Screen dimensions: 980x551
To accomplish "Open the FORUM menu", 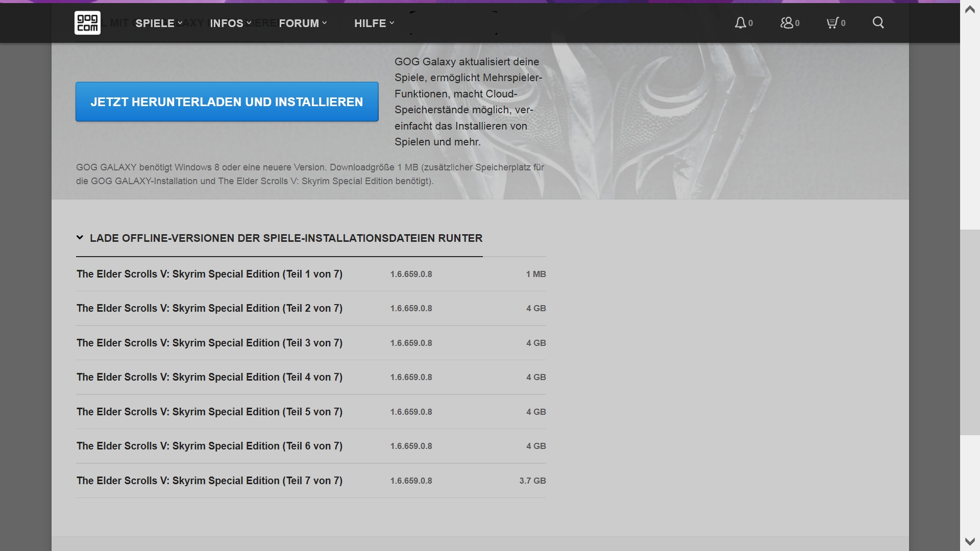I will tap(302, 23).
